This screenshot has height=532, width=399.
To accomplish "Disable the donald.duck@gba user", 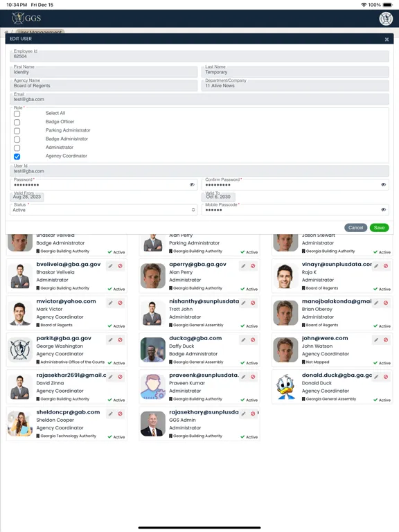I will click(386, 377).
